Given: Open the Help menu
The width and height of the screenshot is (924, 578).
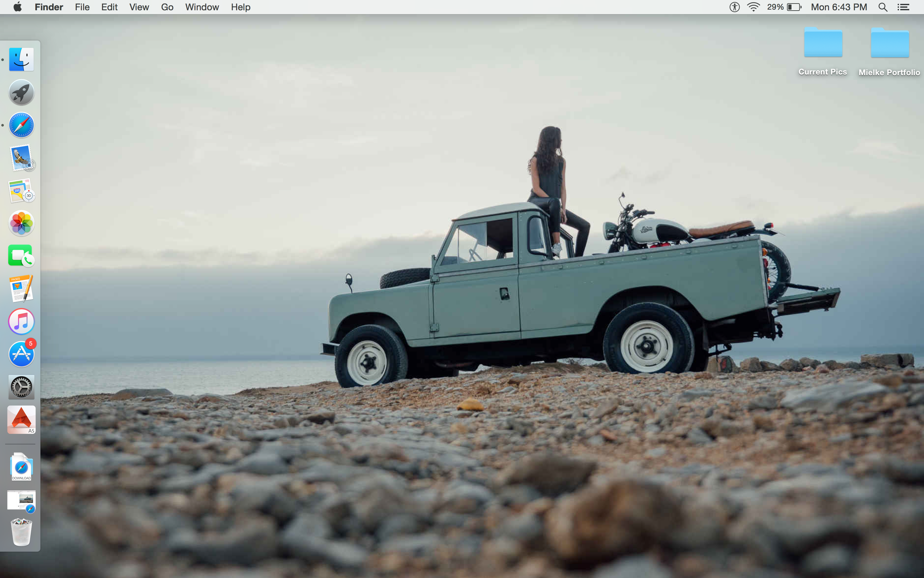Looking at the screenshot, I should tap(241, 7).
